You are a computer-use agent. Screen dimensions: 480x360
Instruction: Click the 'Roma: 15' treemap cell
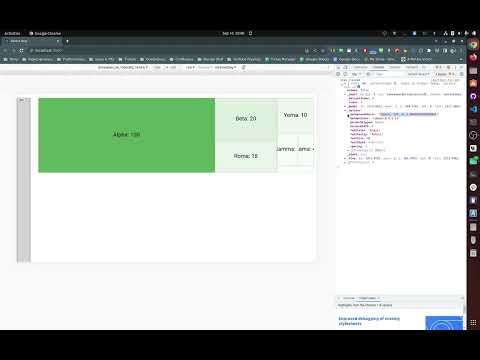click(x=246, y=156)
